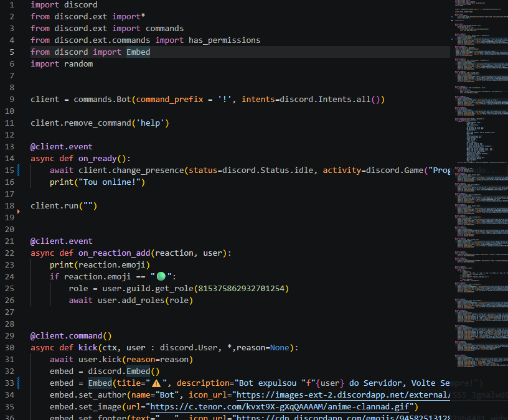
Task: Click the warning emoji in embed title
Action: click(x=156, y=383)
